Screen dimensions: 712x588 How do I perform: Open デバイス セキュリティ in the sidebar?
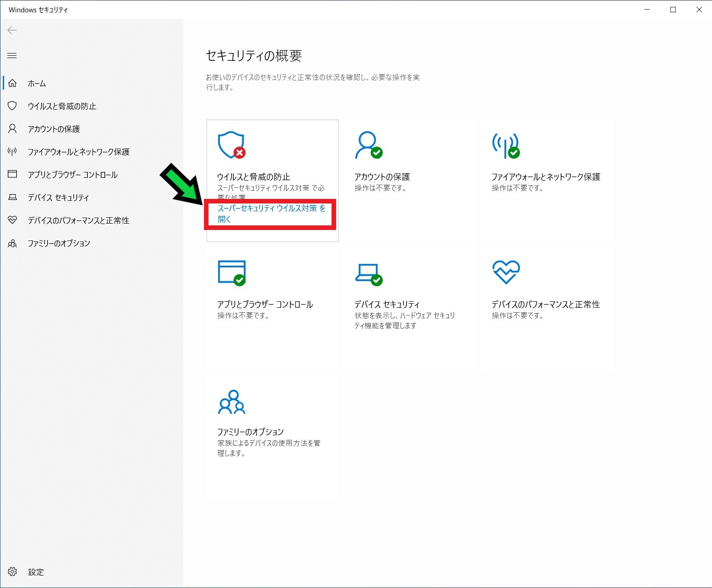coord(58,198)
